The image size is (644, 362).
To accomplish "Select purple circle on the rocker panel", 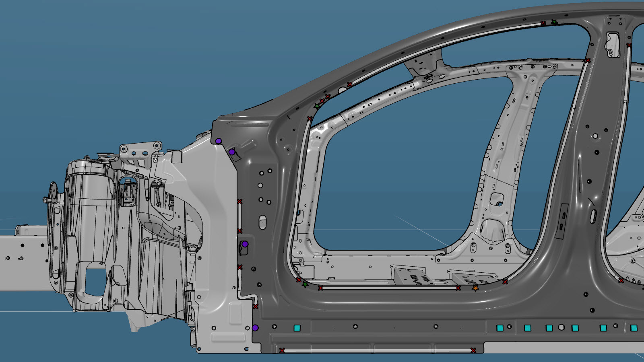I will (255, 328).
